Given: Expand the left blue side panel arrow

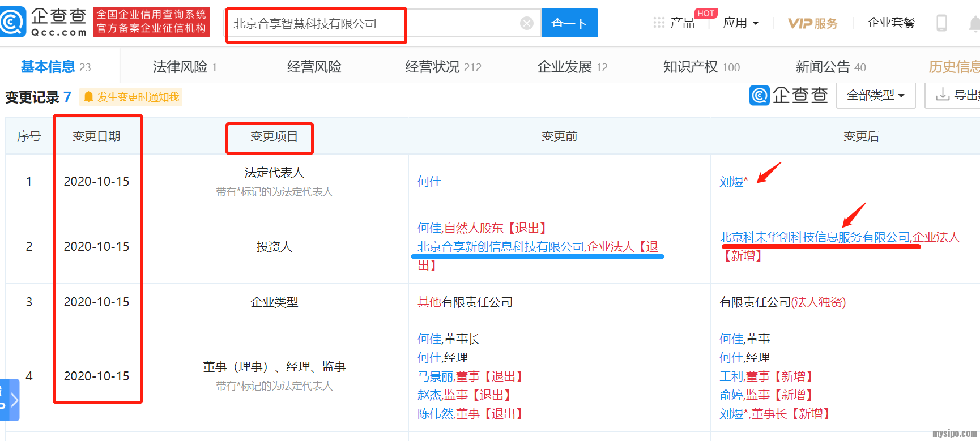Looking at the screenshot, I should click(x=11, y=400).
